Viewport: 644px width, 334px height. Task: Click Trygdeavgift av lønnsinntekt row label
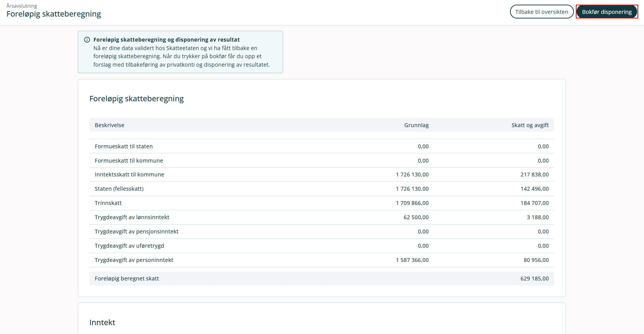[x=132, y=217]
